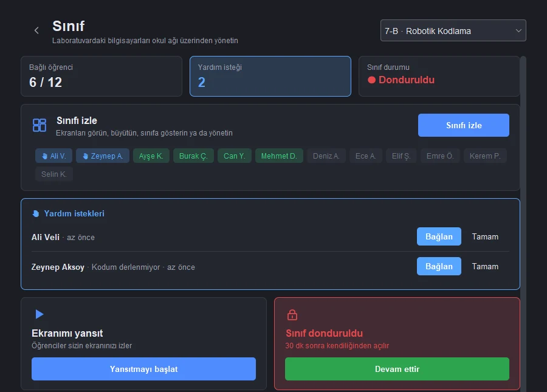Select the Sınıf durumu summary card
Viewport: 547px width, 392px height.
[439, 76]
